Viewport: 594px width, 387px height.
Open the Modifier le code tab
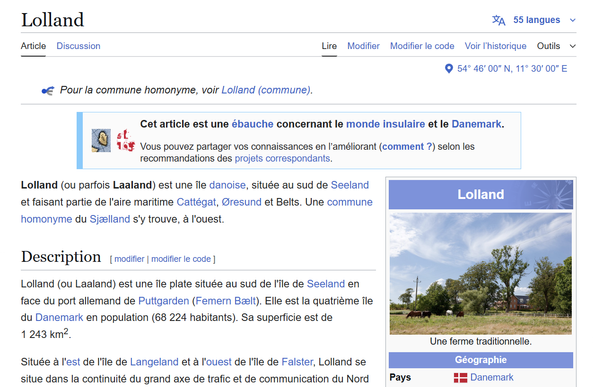point(422,46)
